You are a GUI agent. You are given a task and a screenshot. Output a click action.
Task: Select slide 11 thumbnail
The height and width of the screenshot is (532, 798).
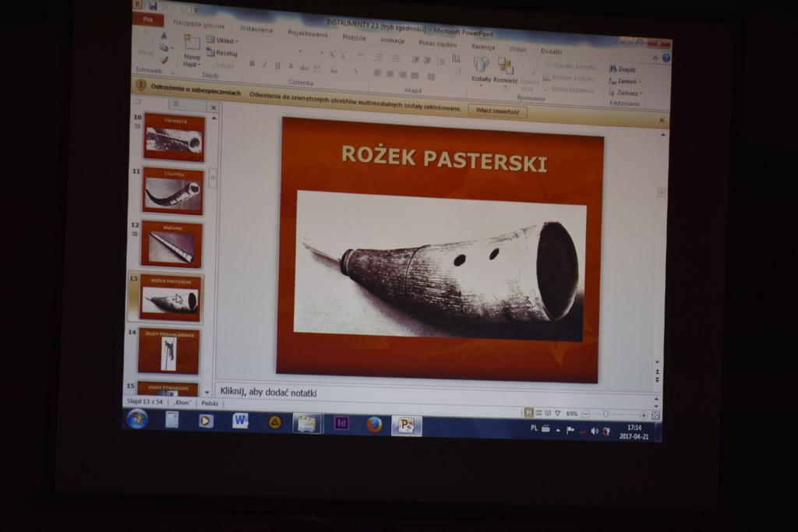(x=173, y=191)
